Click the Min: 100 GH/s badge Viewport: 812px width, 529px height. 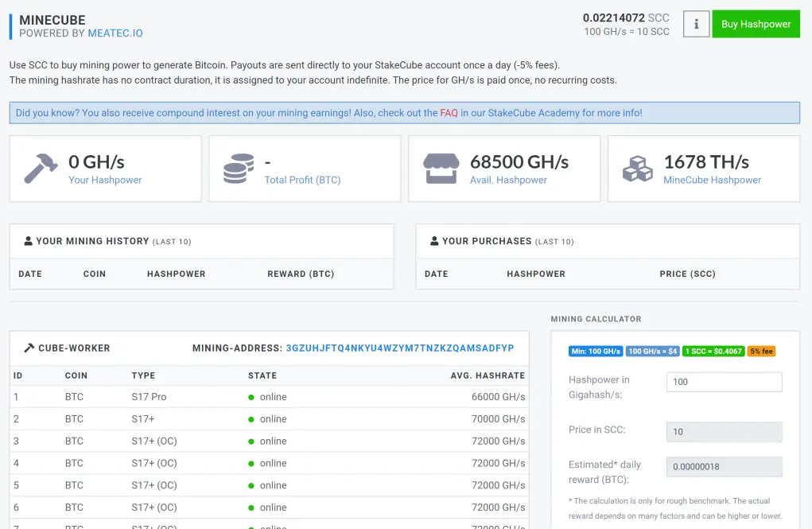click(596, 352)
